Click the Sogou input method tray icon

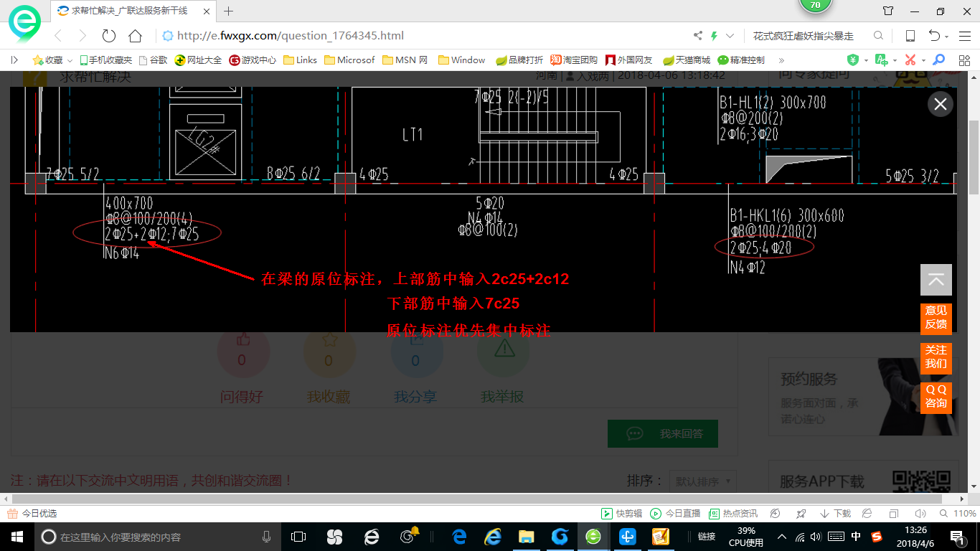[x=876, y=537]
